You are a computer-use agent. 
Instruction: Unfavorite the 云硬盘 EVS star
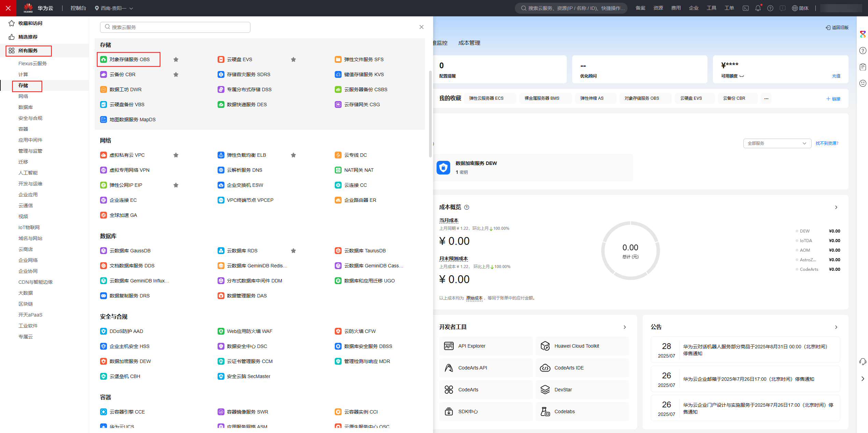[x=293, y=59]
